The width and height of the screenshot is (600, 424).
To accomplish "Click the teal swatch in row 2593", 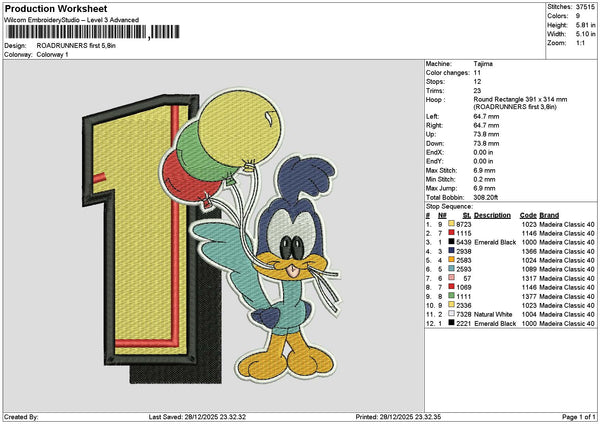I will tap(451, 269).
